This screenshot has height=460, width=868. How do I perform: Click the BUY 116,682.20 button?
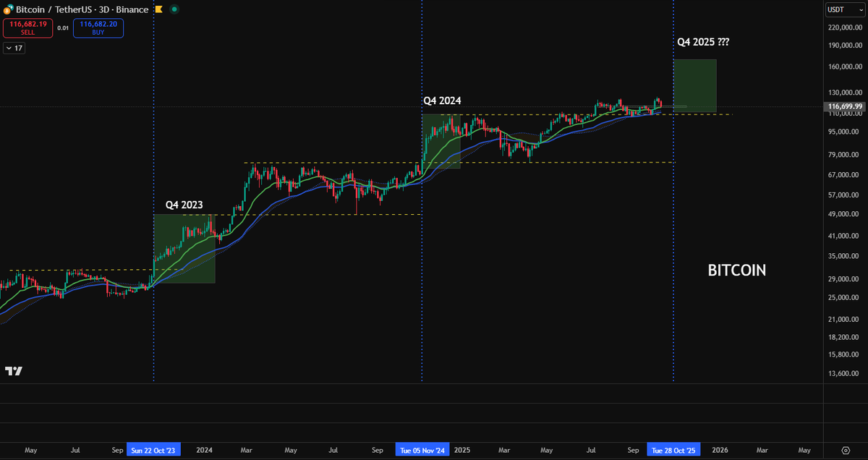(99, 28)
